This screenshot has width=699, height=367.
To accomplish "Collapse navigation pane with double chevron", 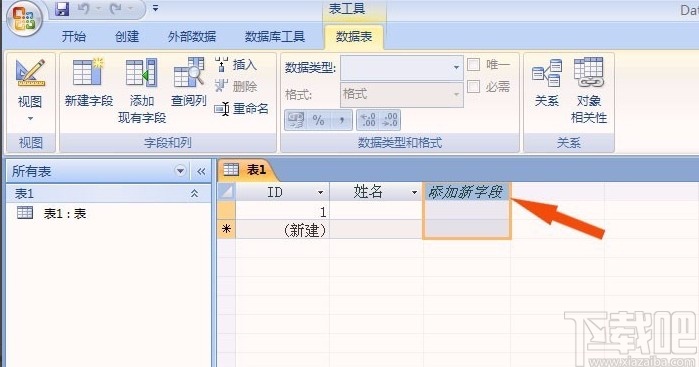I will pyautogui.click(x=201, y=171).
